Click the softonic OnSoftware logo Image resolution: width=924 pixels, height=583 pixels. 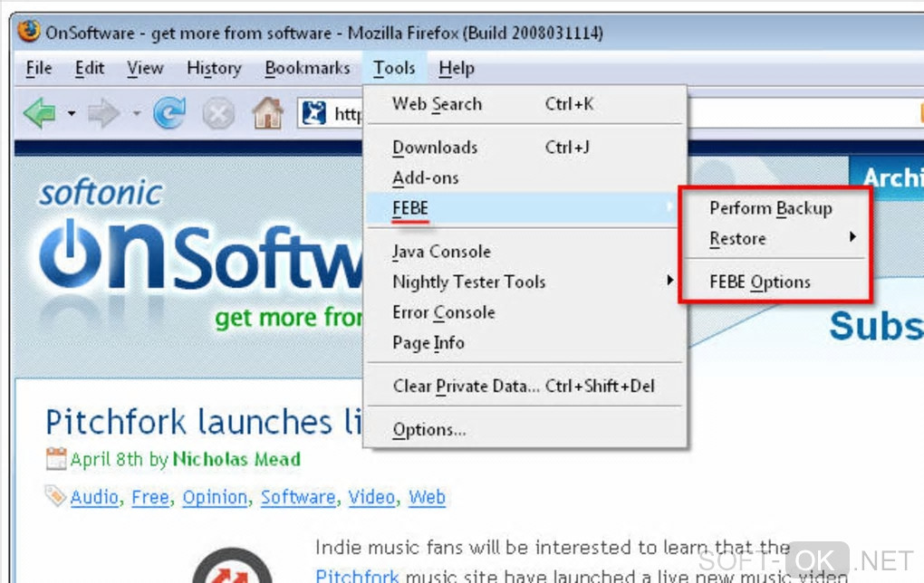[199, 253]
